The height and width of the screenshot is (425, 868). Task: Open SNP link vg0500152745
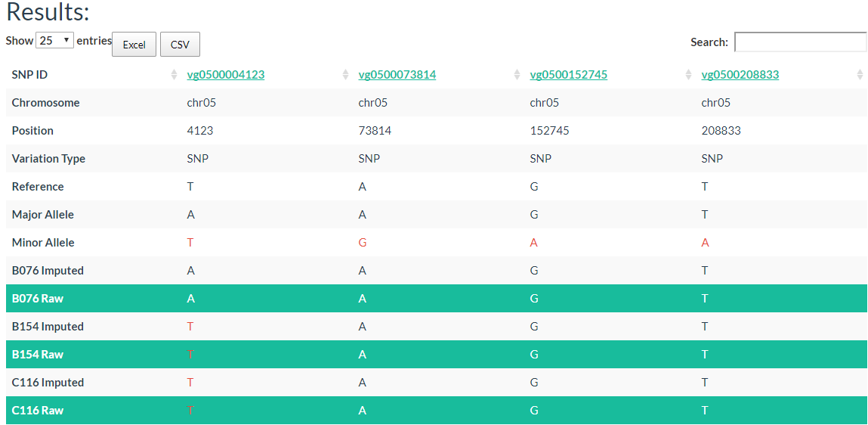point(569,75)
